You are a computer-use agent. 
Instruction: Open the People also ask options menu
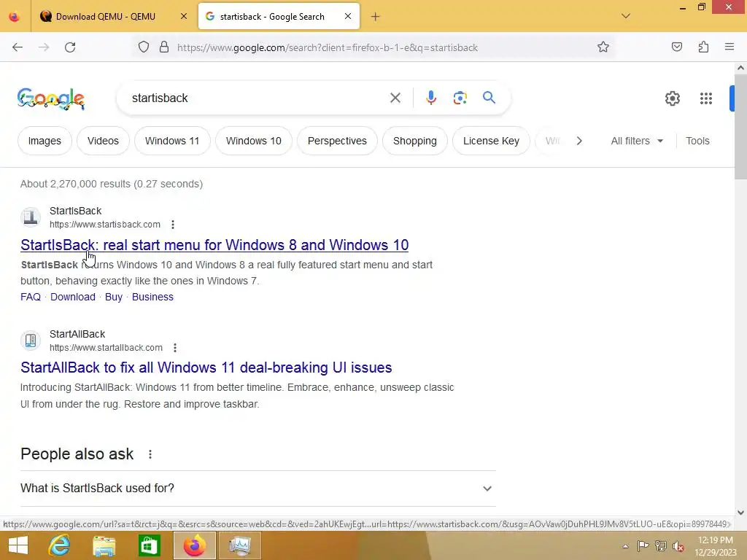150,454
